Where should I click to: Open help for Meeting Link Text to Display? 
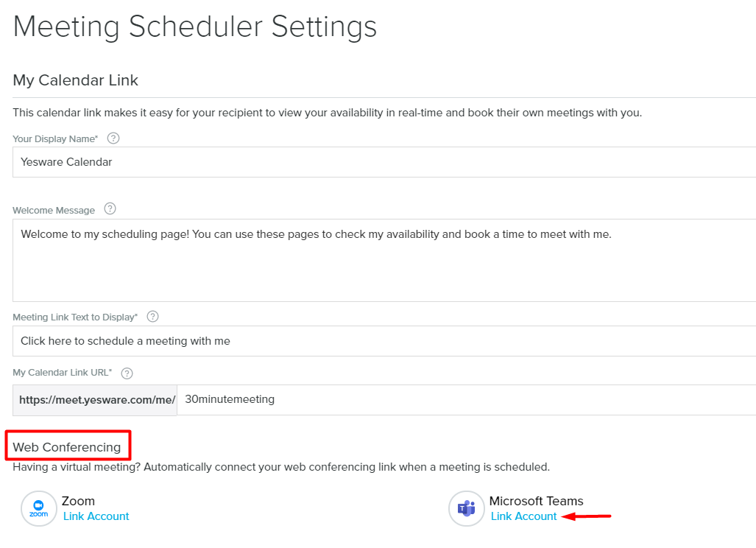tap(153, 317)
